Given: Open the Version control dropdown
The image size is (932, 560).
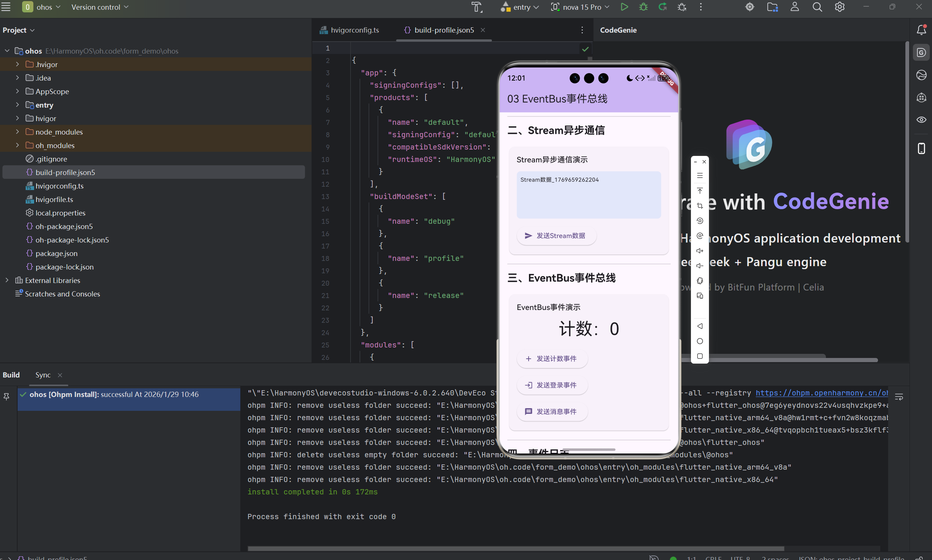Looking at the screenshot, I should tap(100, 7).
